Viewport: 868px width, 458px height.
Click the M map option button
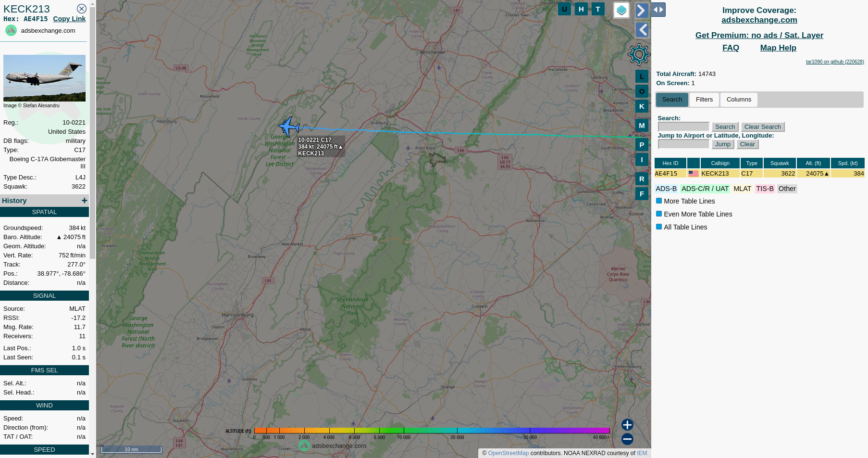click(642, 126)
